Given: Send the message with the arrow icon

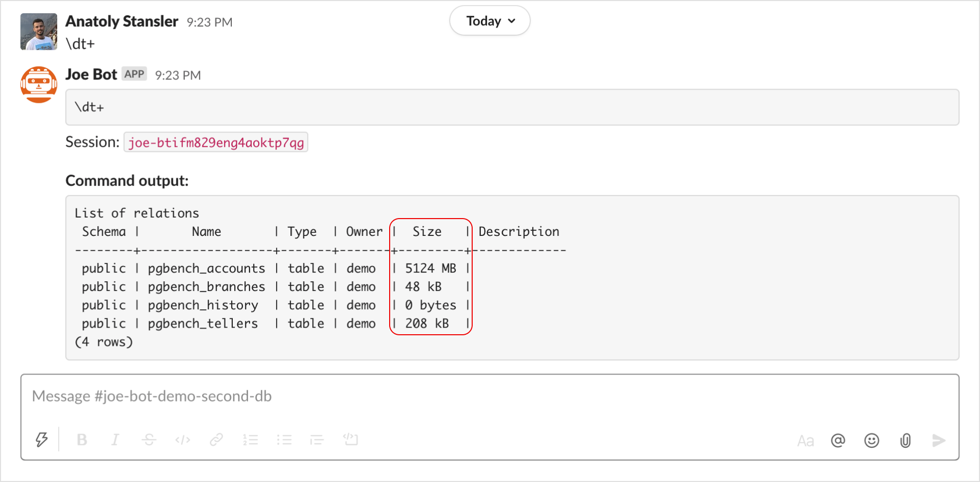Looking at the screenshot, I should point(939,440).
